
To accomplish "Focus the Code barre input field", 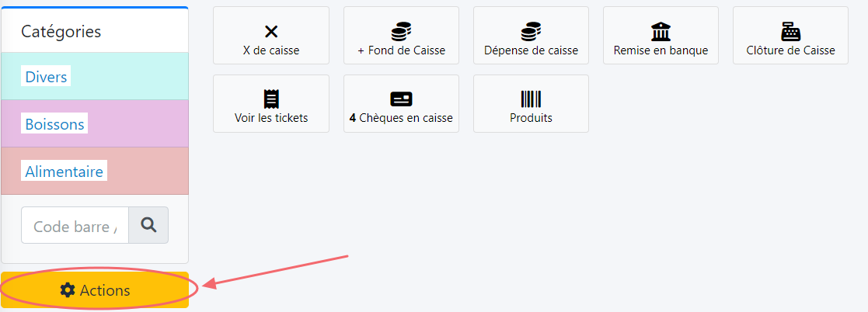I will pos(75,225).
